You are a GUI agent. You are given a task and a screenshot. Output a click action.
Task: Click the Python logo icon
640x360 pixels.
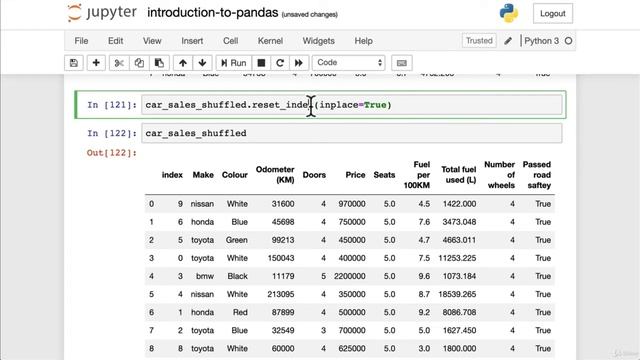coord(509,13)
